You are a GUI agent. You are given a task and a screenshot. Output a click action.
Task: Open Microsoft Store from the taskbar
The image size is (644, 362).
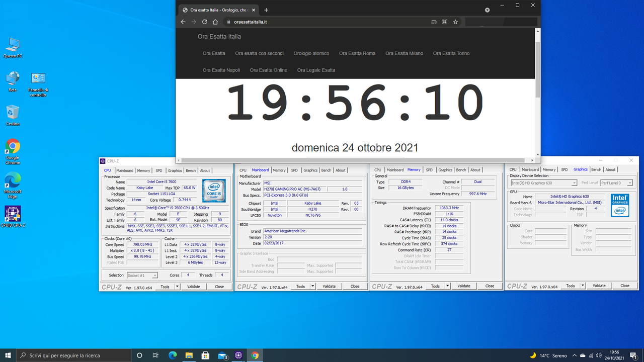[x=205, y=355]
